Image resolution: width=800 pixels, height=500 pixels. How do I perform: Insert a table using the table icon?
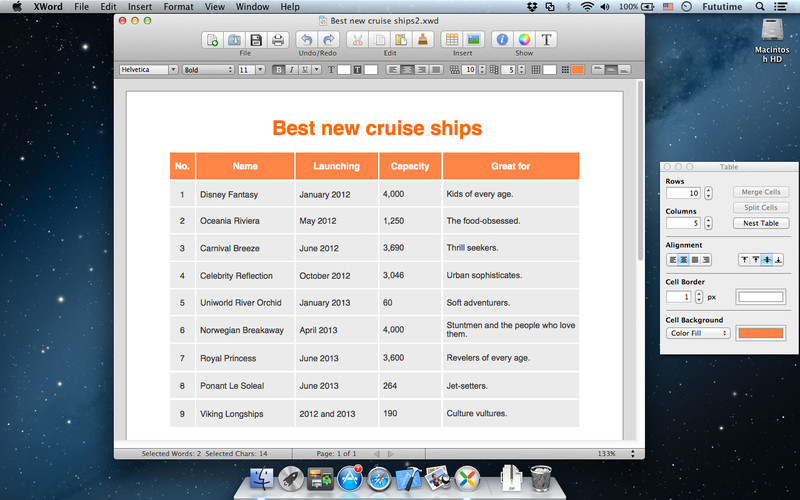pyautogui.click(x=452, y=40)
